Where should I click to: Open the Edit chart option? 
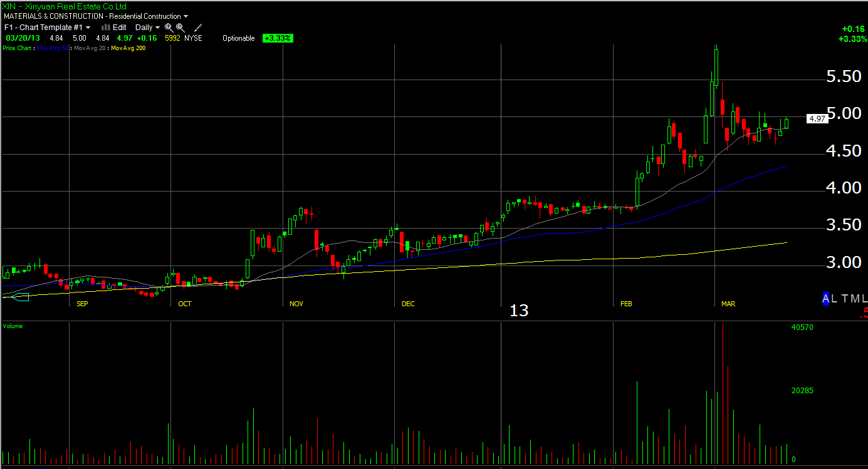119,28
